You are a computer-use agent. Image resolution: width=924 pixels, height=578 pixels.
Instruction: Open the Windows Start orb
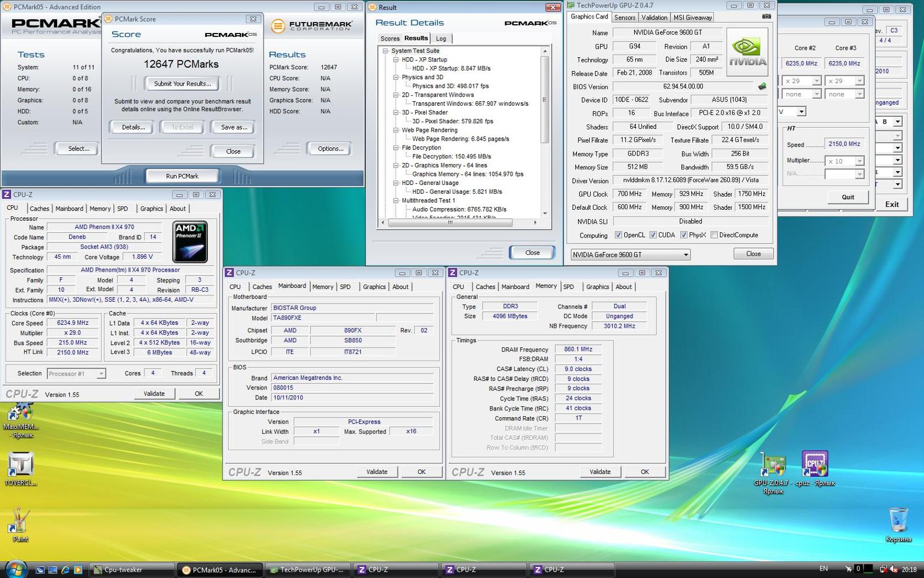(16, 569)
